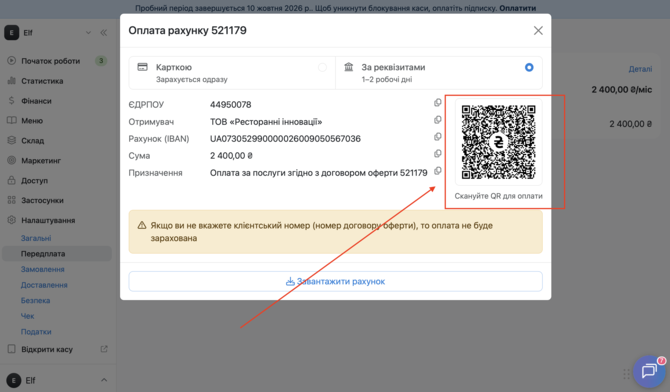670x392 pixels.
Task: Collapse the sidebar with double chevron icon
Action: click(x=103, y=32)
